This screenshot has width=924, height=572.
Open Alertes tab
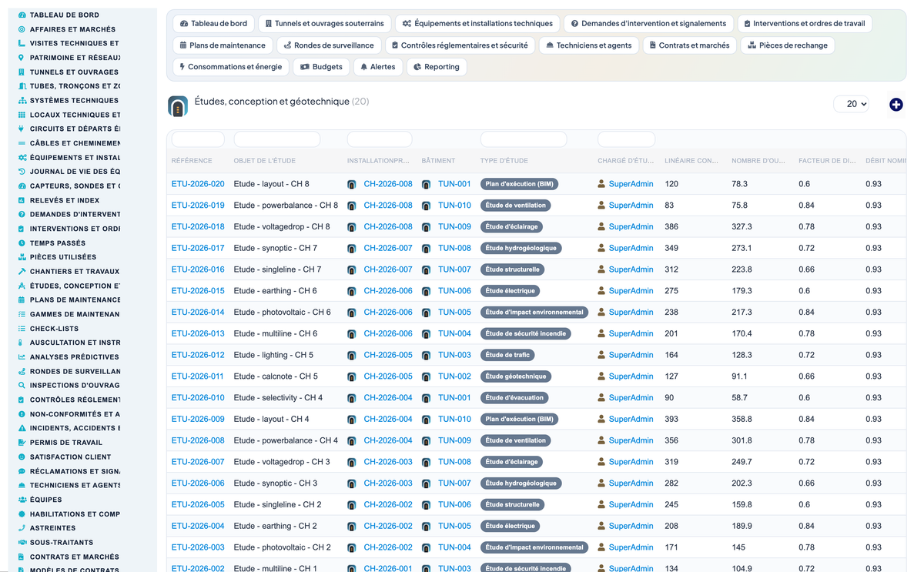(377, 67)
